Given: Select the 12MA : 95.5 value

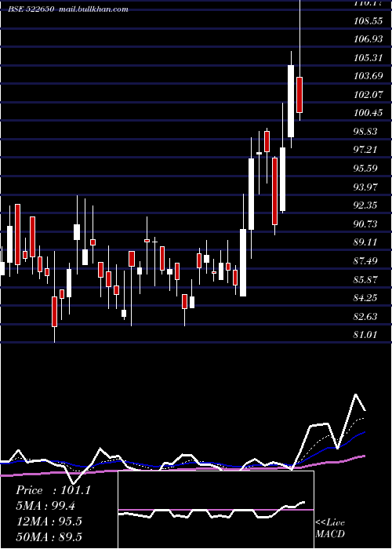Looking at the screenshot, I should (49, 522).
